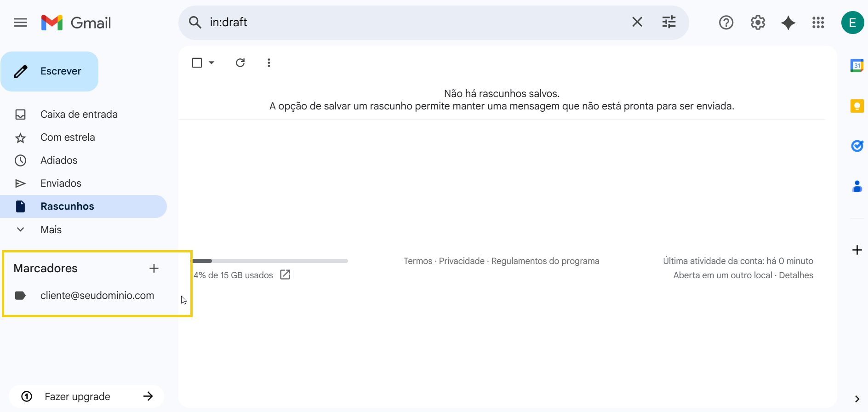
Task: Hide side panel with the chevron arrow
Action: click(857, 399)
